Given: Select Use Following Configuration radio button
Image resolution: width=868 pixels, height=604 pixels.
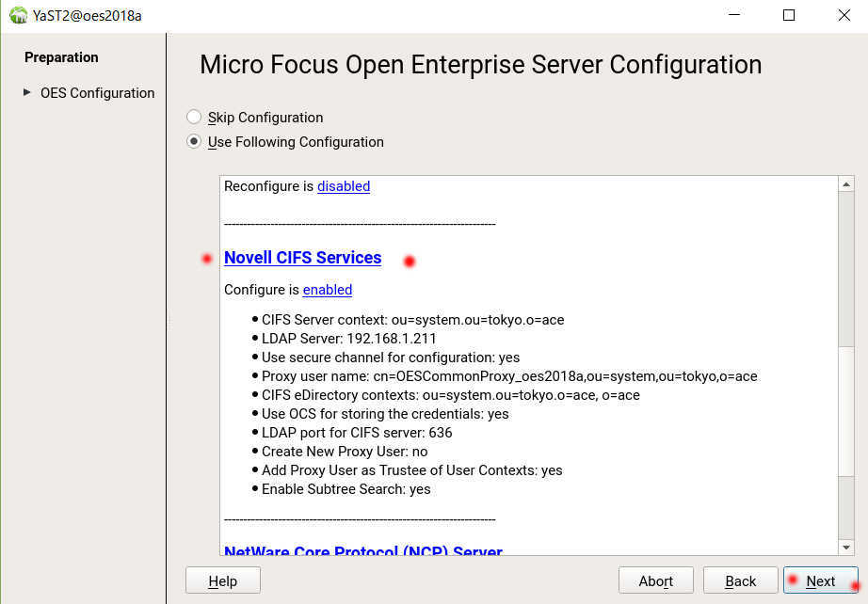Looking at the screenshot, I should point(194,142).
